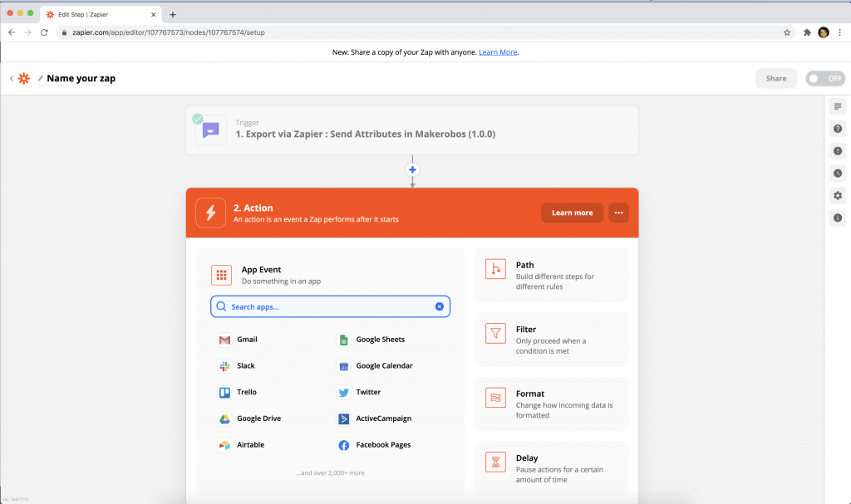Toggle the zap ON/OFF switch
The height and width of the screenshot is (504, 851).
pos(825,79)
